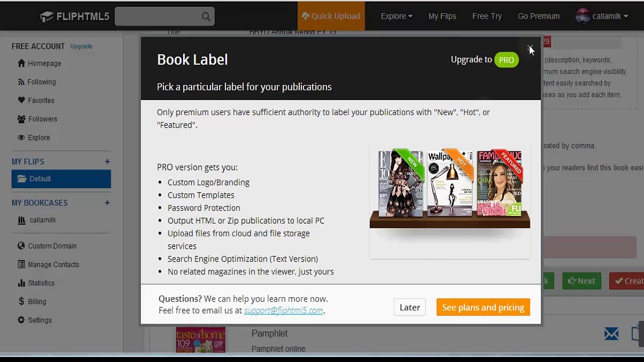Click the Settings gear icon
Image resolution: width=644 pixels, height=362 pixels.
point(21,320)
